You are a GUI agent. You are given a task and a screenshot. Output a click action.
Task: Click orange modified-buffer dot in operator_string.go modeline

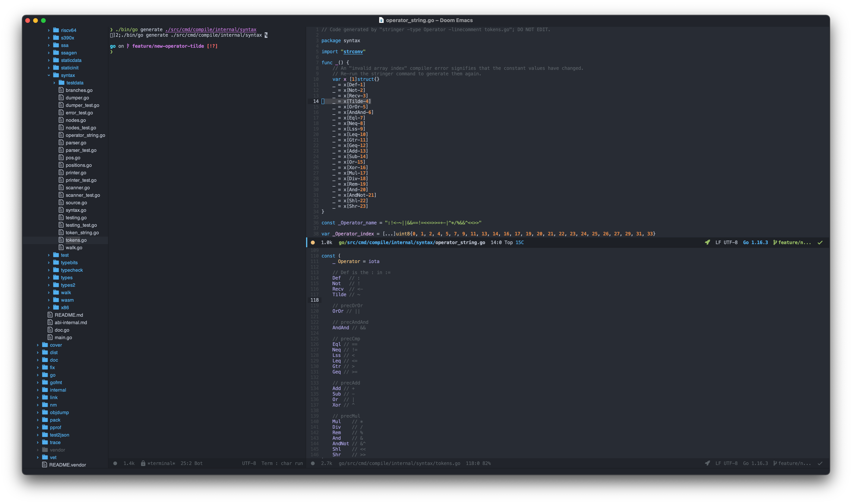pyautogui.click(x=313, y=243)
